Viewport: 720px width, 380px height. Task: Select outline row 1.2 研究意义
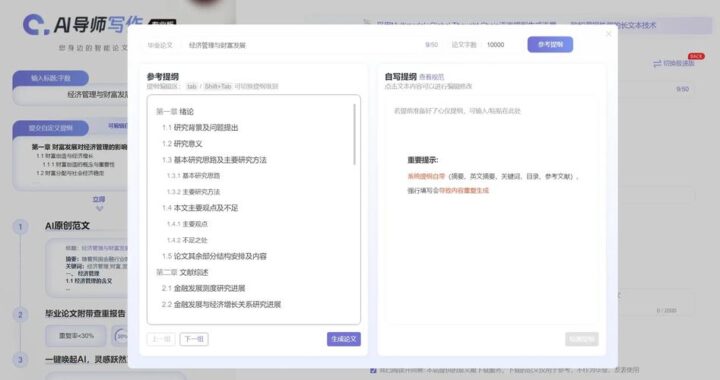(x=182, y=144)
